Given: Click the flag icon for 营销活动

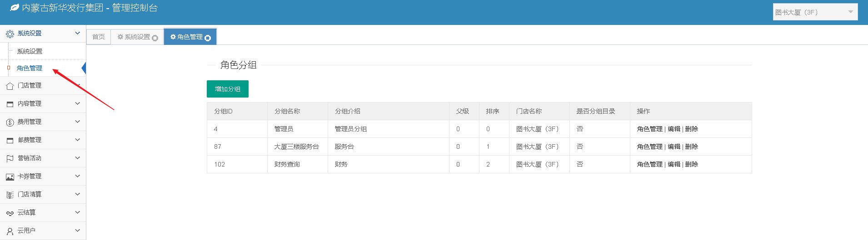Looking at the screenshot, I should coord(10,158).
